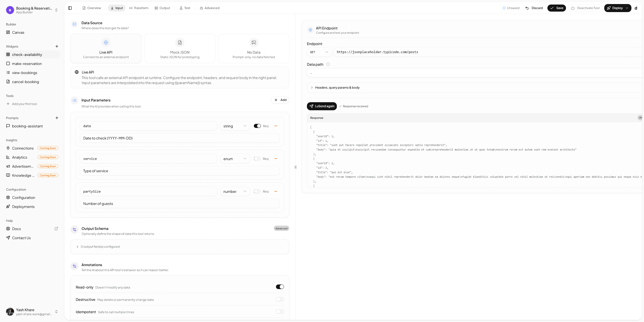
Task: Disable the Req toggle on date parameter
Action: click(x=257, y=126)
